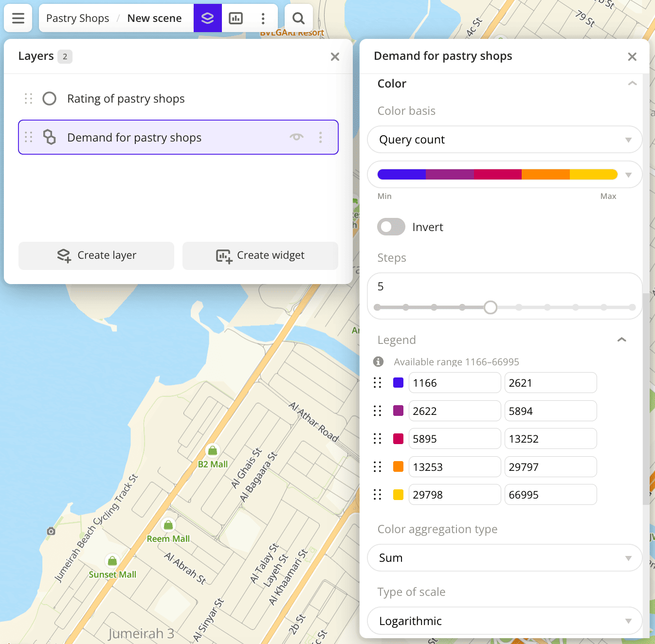The height and width of the screenshot is (644, 655).
Task: Open Demand for pastry shops layer options
Action: (x=320, y=138)
